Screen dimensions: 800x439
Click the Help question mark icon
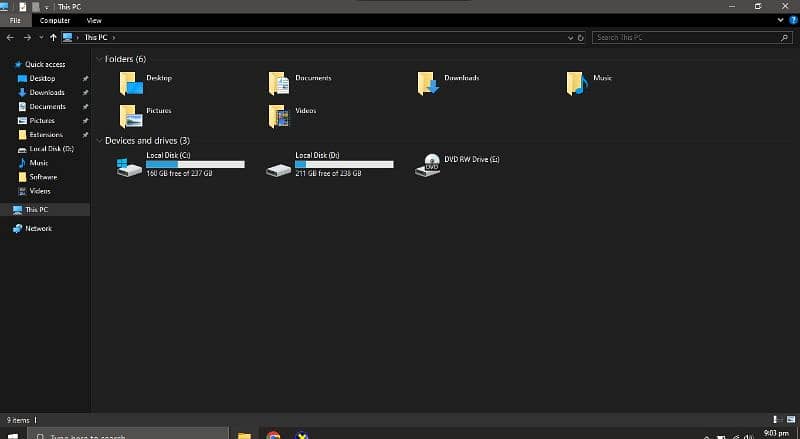click(793, 20)
